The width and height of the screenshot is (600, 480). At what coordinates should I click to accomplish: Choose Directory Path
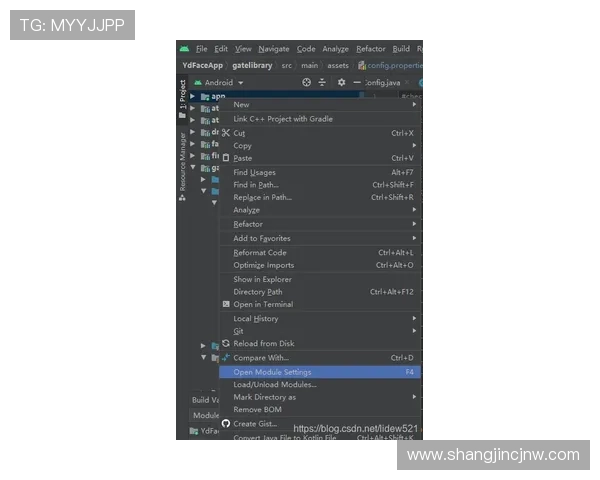click(320, 292)
